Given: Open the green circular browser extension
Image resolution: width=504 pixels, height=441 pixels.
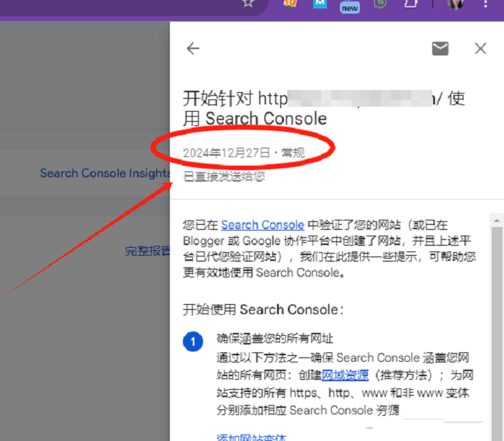Looking at the screenshot, I should (380, 3).
